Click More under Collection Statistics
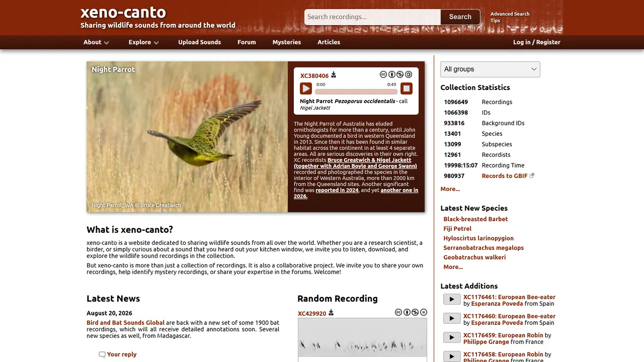This screenshot has height=362, width=644. pyautogui.click(x=450, y=189)
